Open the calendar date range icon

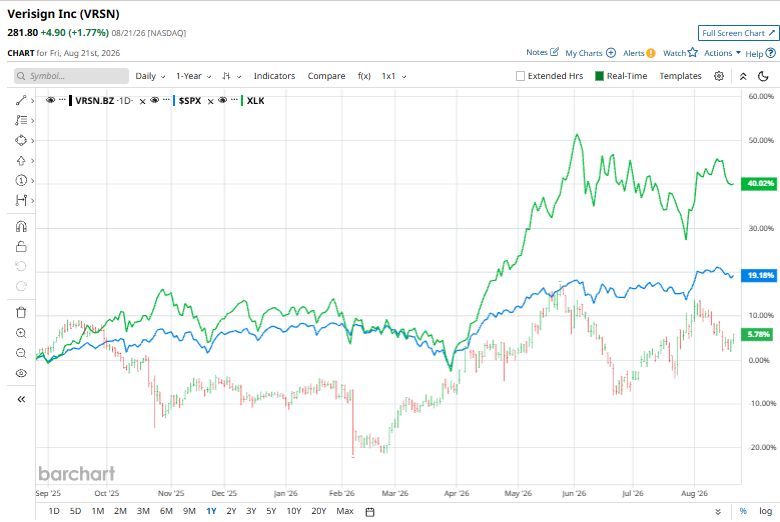click(x=370, y=512)
